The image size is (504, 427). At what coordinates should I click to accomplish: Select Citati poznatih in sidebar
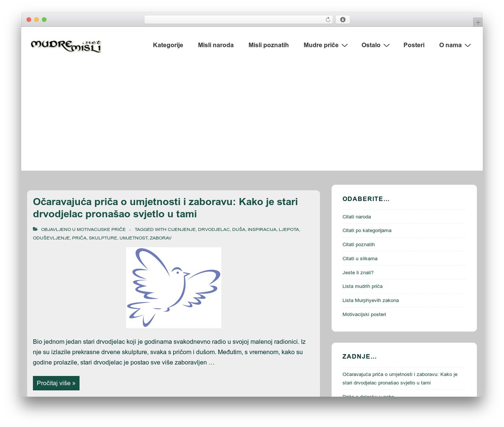pos(359,245)
